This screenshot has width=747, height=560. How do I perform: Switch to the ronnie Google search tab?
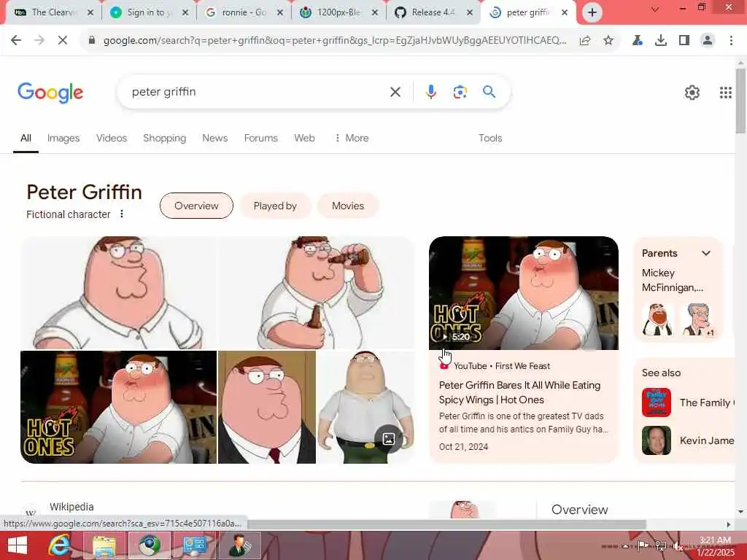point(243,12)
